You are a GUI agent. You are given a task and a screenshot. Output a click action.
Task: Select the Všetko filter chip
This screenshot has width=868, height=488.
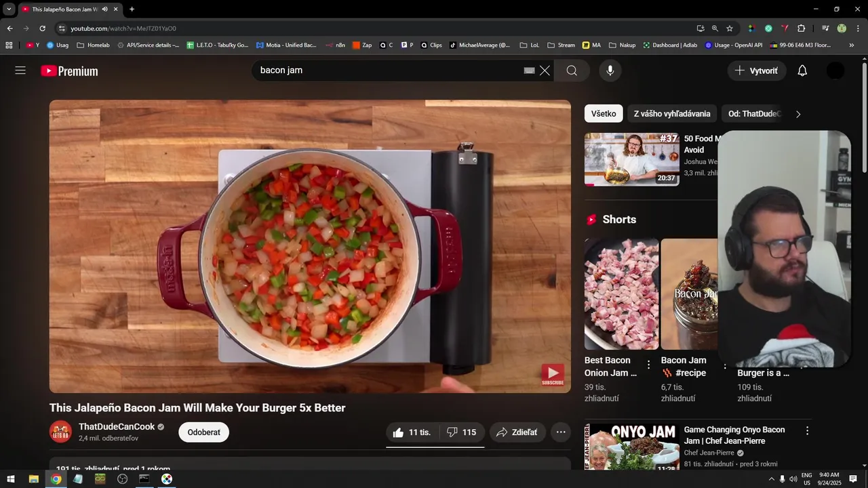point(604,114)
